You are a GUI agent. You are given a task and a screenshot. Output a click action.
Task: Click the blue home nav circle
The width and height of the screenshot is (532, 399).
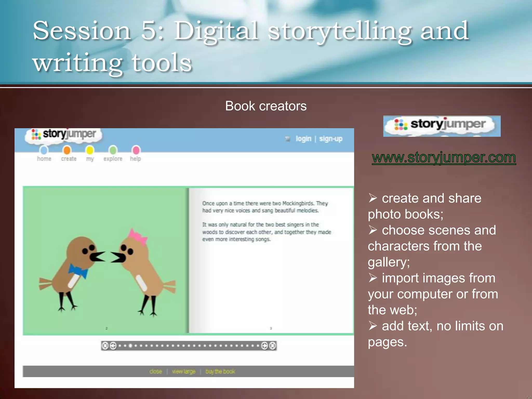[44, 150]
